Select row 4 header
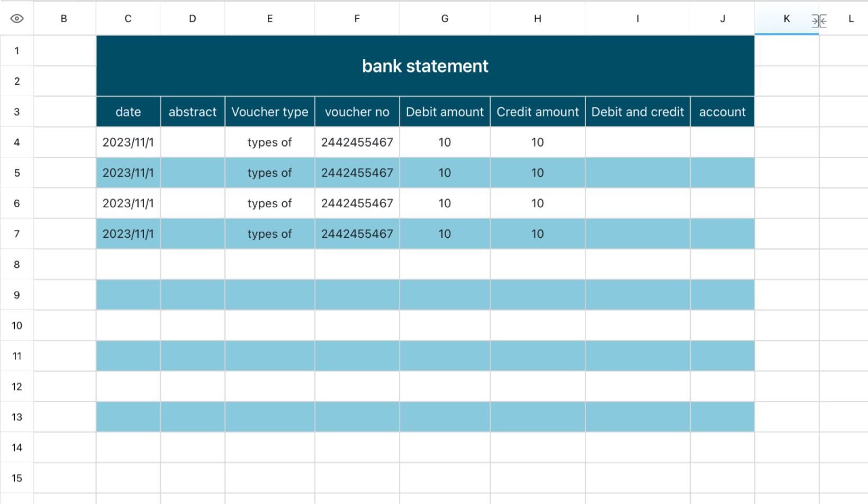The width and height of the screenshot is (868, 504). (17, 142)
